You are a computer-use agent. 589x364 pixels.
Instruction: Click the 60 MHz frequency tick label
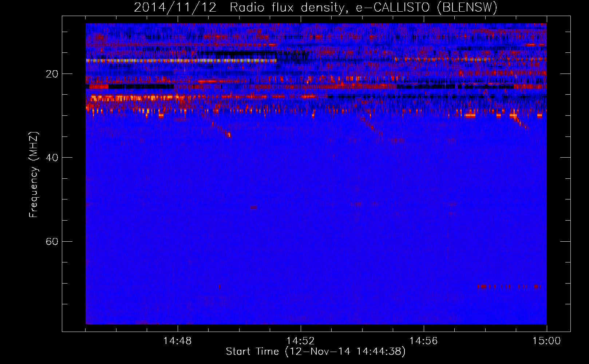52,241
